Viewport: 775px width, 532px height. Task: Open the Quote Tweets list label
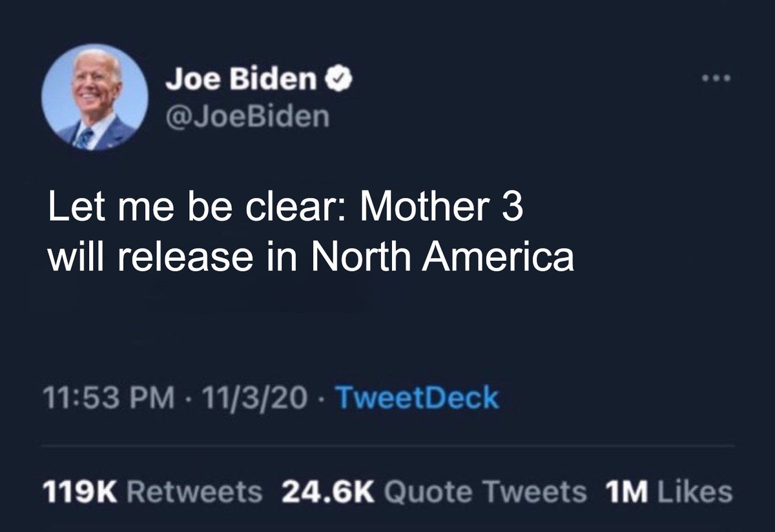tap(485, 493)
